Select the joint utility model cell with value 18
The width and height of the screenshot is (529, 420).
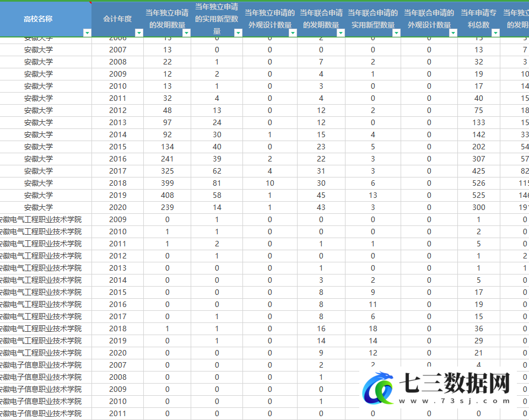[373, 329]
